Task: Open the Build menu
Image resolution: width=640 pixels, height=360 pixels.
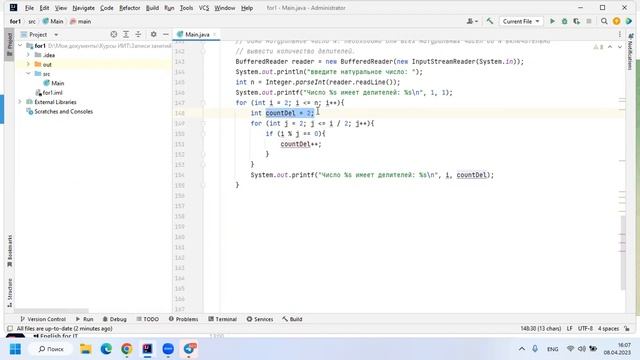Action: [152, 8]
